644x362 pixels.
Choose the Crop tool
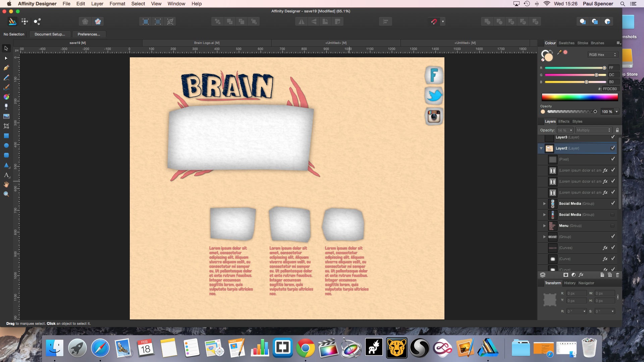(x=6, y=126)
